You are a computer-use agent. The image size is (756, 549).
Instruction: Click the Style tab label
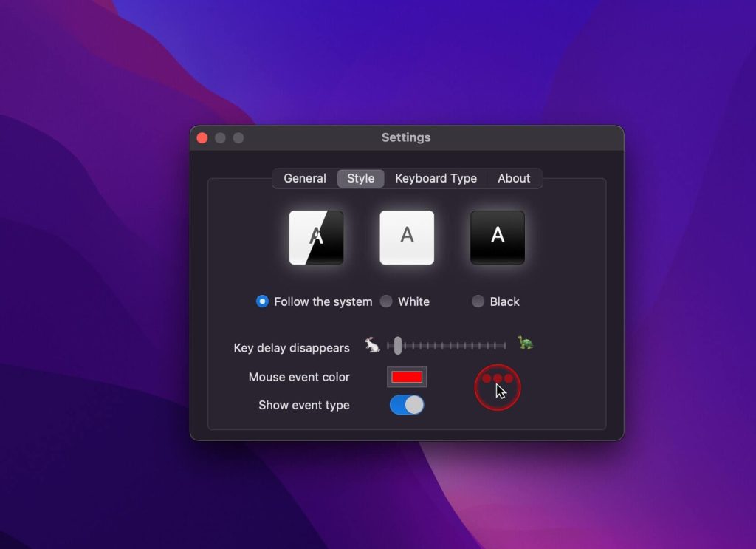point(360,178)
